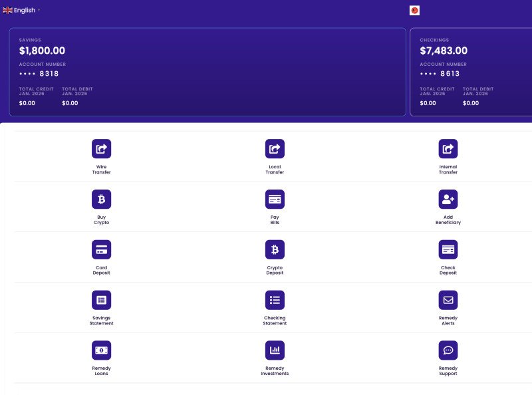This screenshot has height=395, width=532.
Task: View the Savings Statement icon
Action: tap(101, 300)
